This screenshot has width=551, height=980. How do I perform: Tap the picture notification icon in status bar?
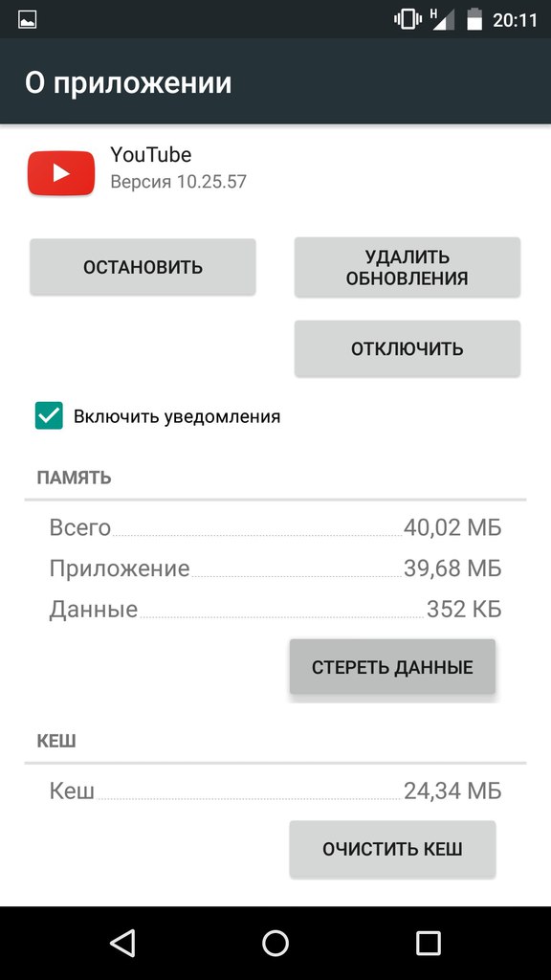tap(28, 19)
